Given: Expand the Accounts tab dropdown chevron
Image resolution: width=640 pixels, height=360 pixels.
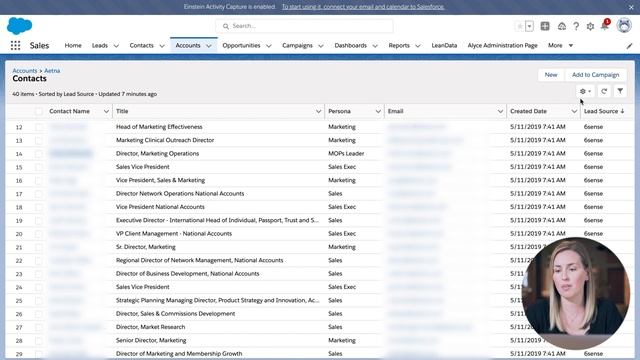Looking at the screenshot, I should 209,46.
